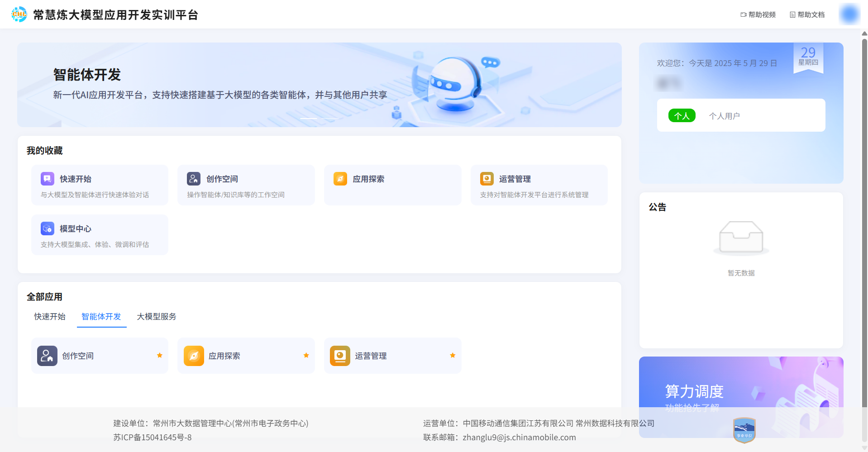Open the 帮助视频 link
The height and width of the screenshot is (452, 868).
pos(758,14)
